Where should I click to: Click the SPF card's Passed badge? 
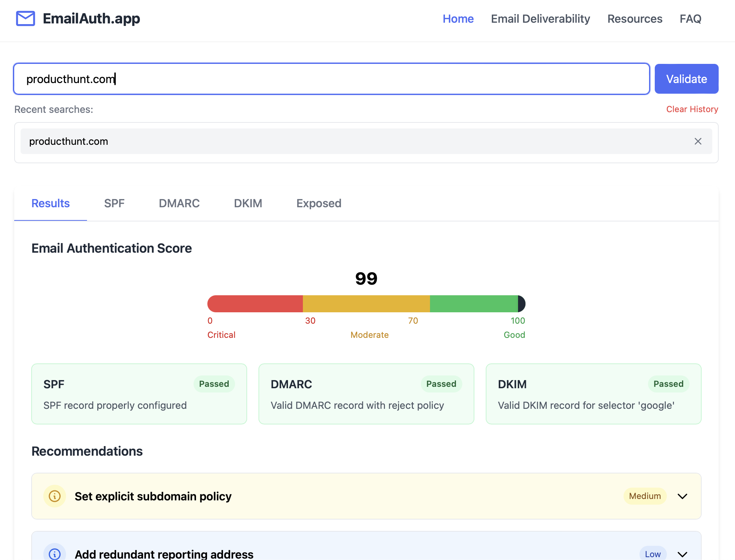tap(214, 384)
